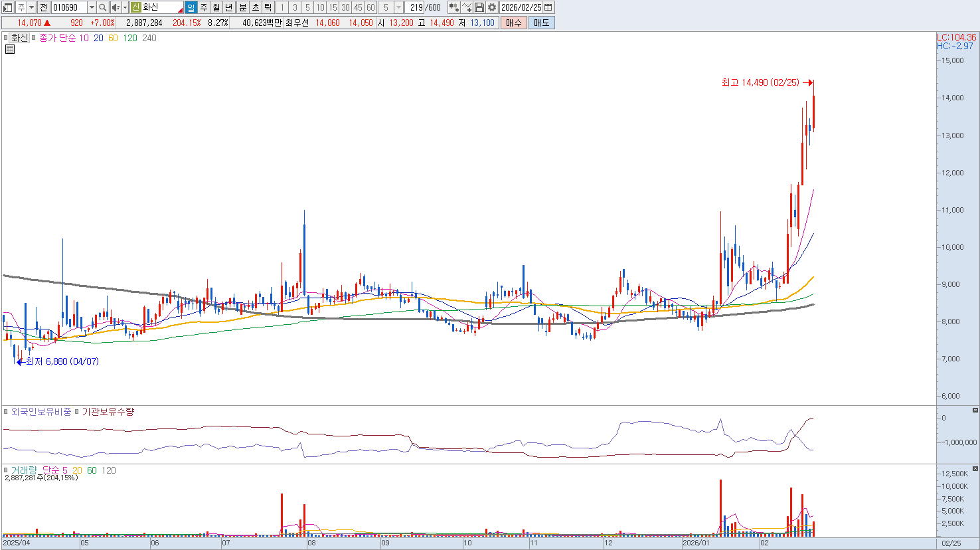Click the save chart floppy disk icon
Viewport: 980px width, 550px height.
[479, 7]
